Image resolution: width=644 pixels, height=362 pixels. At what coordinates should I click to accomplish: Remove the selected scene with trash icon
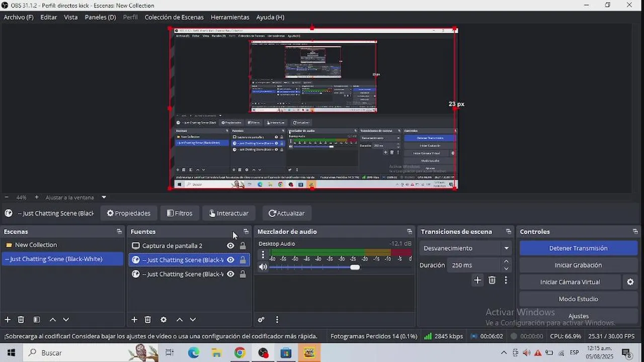(x=21, y=319)
